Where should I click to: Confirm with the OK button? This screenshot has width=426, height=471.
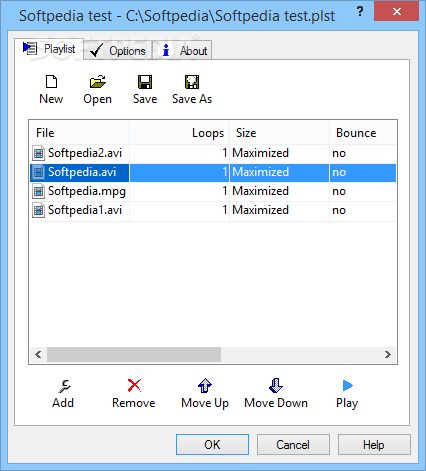point(212,444)
